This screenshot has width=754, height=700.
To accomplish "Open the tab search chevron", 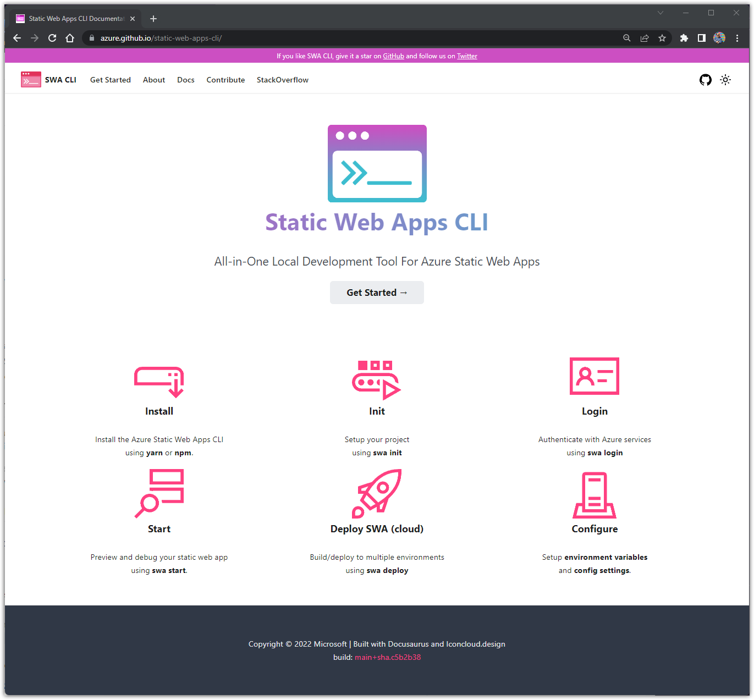I will tap(661, 13).
